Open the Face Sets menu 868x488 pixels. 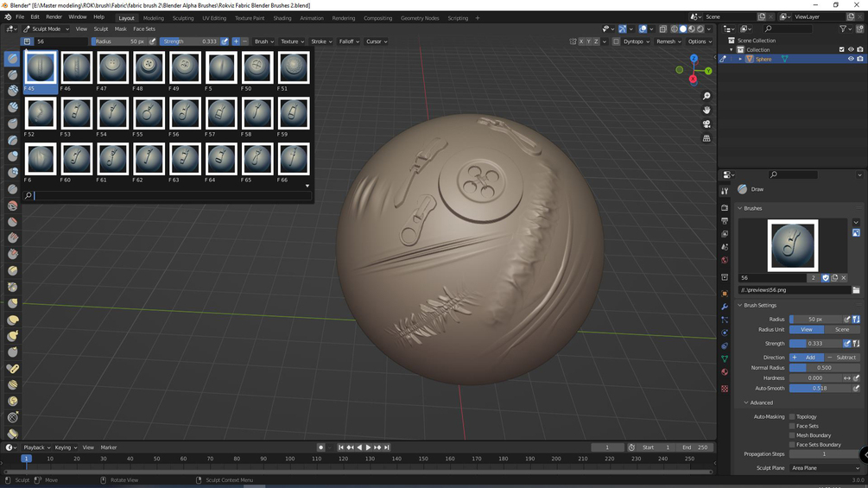[x=144, y=29]
